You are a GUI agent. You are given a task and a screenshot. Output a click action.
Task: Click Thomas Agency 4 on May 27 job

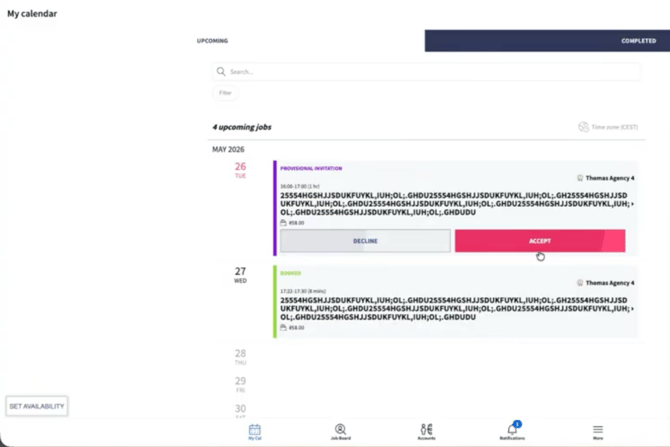coord(610,283)
